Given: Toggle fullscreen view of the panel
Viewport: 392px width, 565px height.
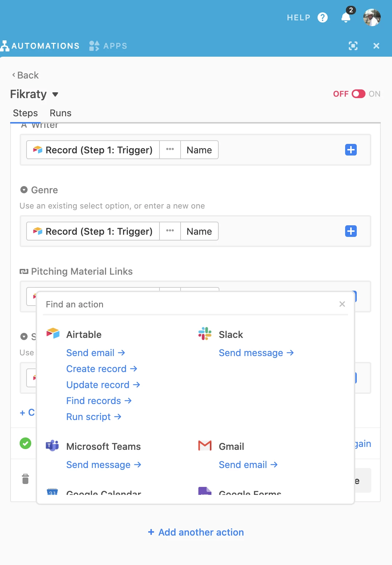Looking at the screenshot, I should coord(353,46).
